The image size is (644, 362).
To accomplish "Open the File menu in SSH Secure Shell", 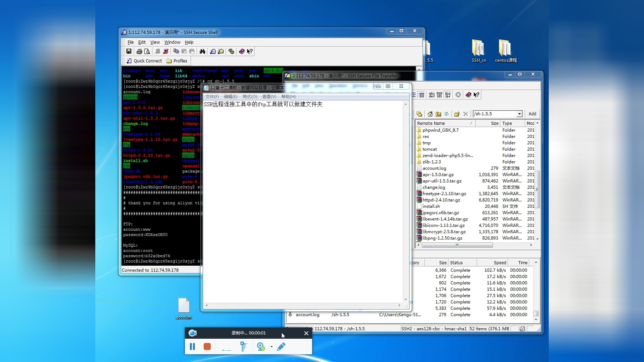I will pyautogui.click(x=130, y=42).
